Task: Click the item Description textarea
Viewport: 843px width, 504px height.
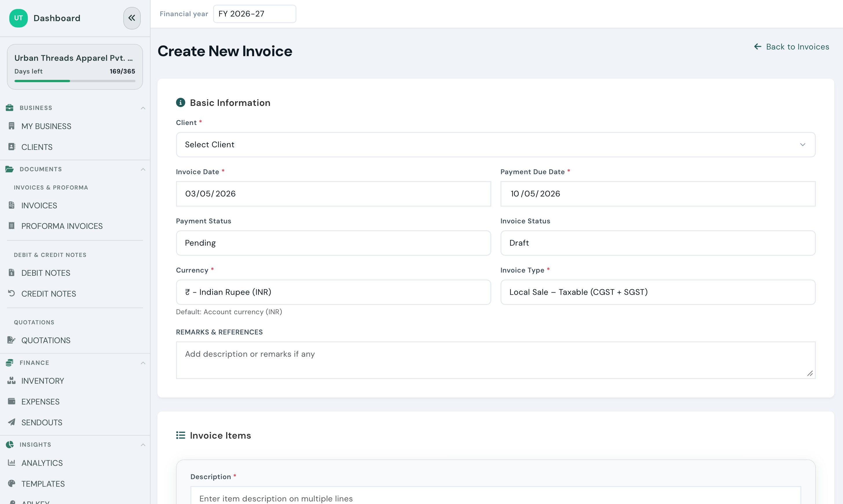Action: click(x=495, y=496)
